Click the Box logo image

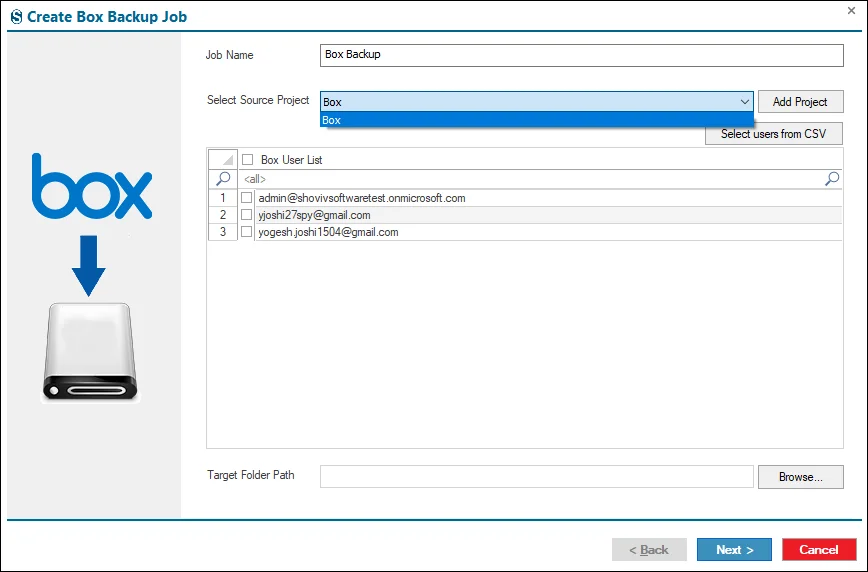[x=92, y=186]
